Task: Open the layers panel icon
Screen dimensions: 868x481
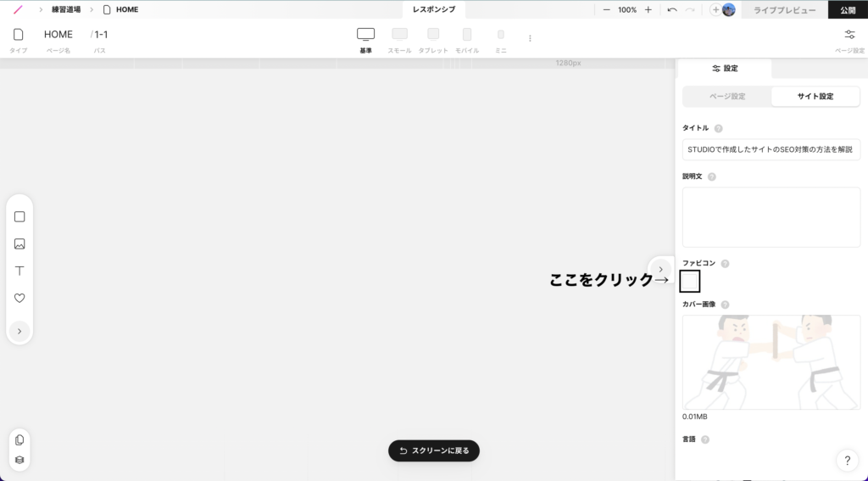Action: point(19,460)
